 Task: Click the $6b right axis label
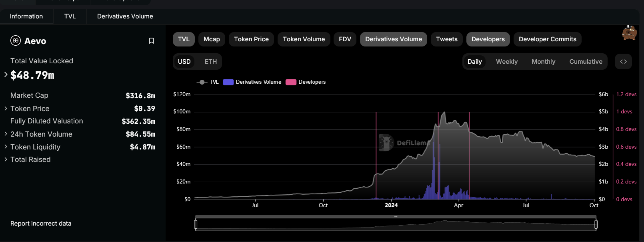(603, 94)
